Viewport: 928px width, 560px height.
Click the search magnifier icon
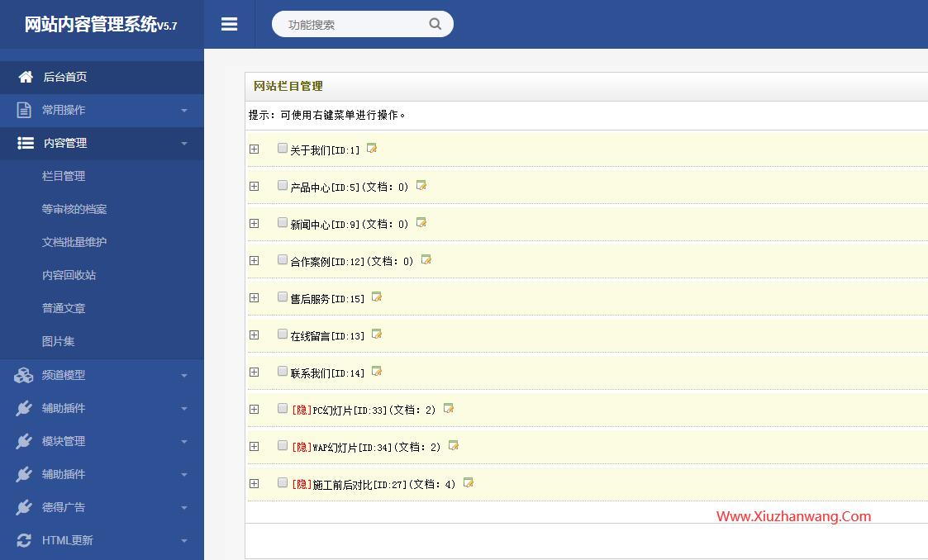(x=435, y=24)
